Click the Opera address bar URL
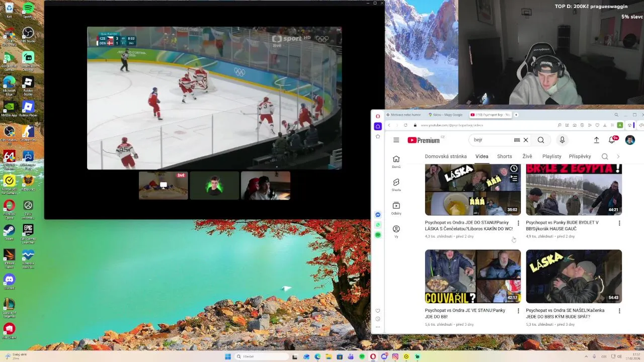 [x=451, y=125]
